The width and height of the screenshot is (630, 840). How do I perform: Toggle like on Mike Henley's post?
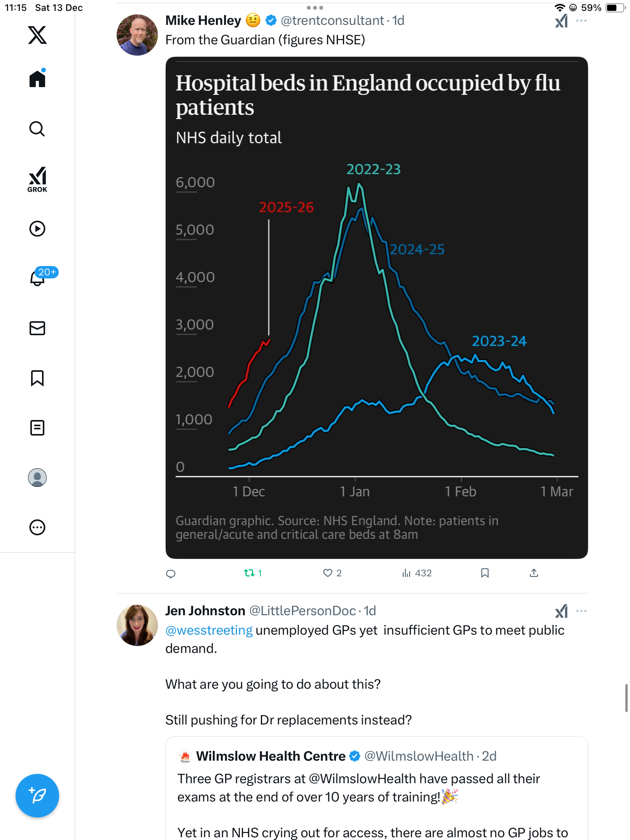point(328,573)
